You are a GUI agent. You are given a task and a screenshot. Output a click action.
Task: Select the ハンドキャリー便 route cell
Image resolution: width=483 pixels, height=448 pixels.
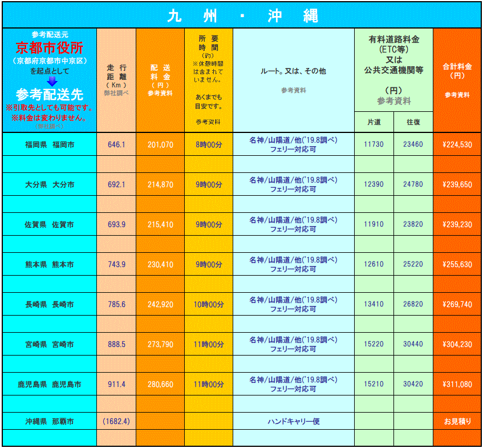pos(293,422)
